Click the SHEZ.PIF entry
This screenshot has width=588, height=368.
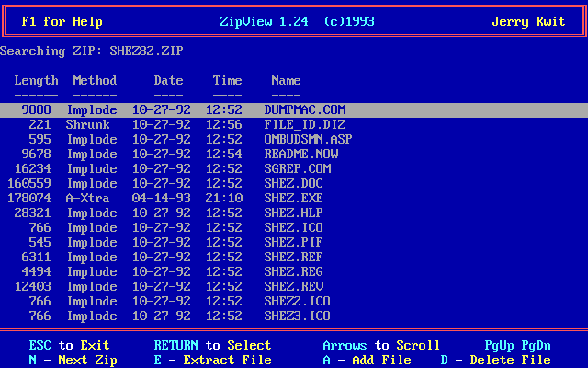[x=293, y=243]
